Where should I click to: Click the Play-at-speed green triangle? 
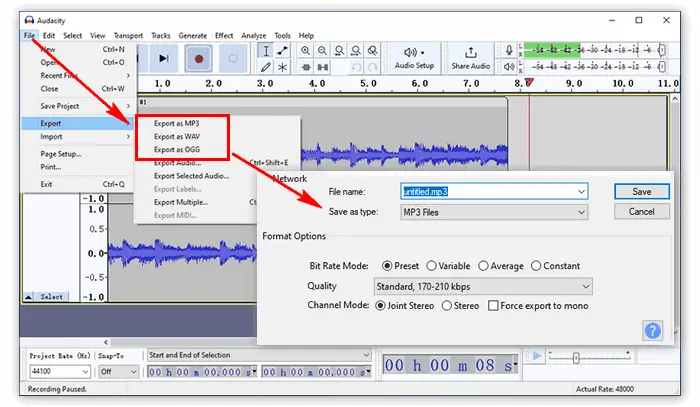tap(537, 356)
